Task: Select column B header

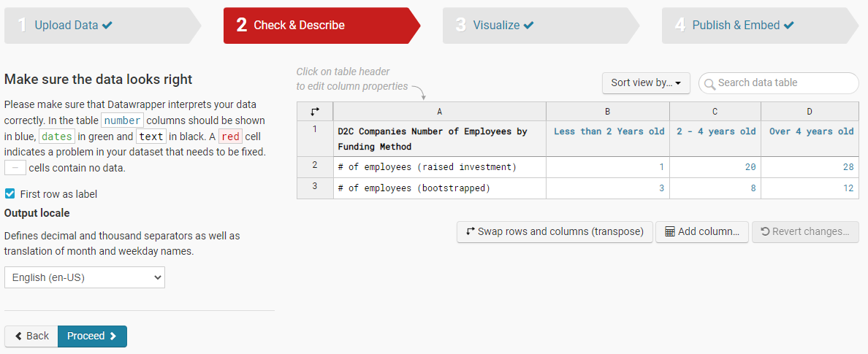Action: [x=607, y=111]
